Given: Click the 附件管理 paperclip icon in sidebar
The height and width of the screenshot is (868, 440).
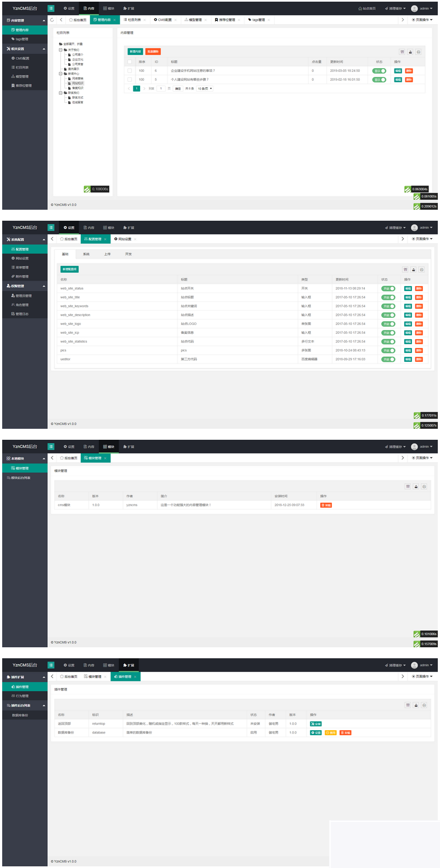Looking at the screenshot, I should coord(13,277).
